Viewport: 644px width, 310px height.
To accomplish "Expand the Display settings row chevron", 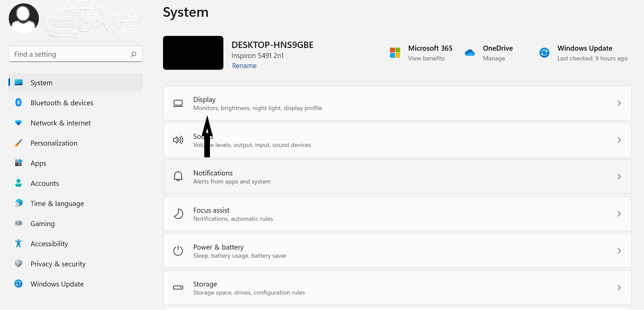I will click(x=619, y=103).
